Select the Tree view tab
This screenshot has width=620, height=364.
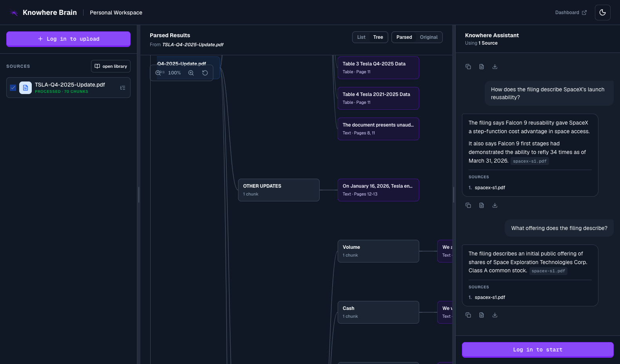(x=378, y=37)
